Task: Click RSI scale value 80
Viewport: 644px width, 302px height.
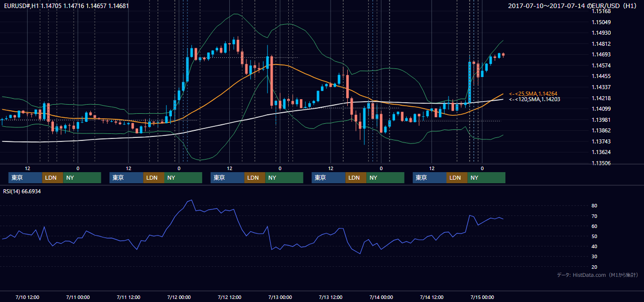Action: pyautogui.click(x=595, y=206)
